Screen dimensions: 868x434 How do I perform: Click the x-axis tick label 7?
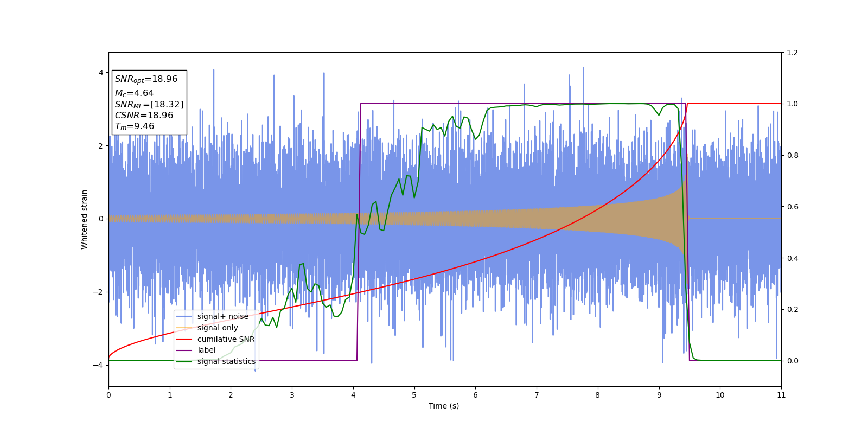537,395
